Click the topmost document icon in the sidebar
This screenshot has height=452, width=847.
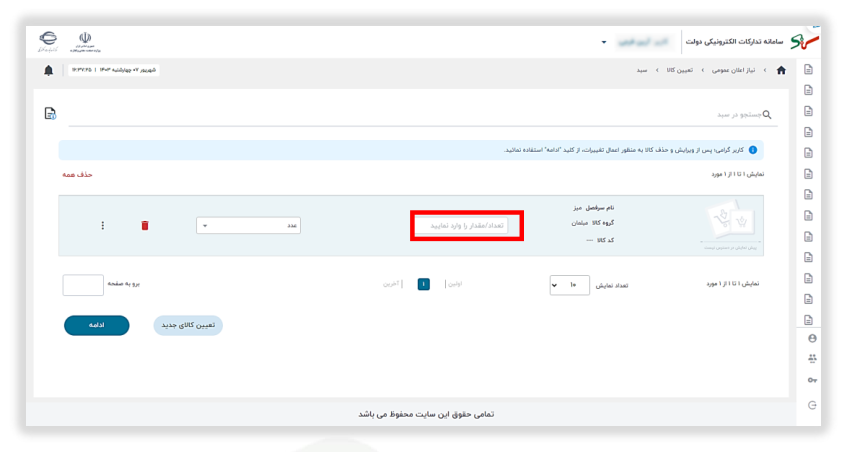[808, 70]
